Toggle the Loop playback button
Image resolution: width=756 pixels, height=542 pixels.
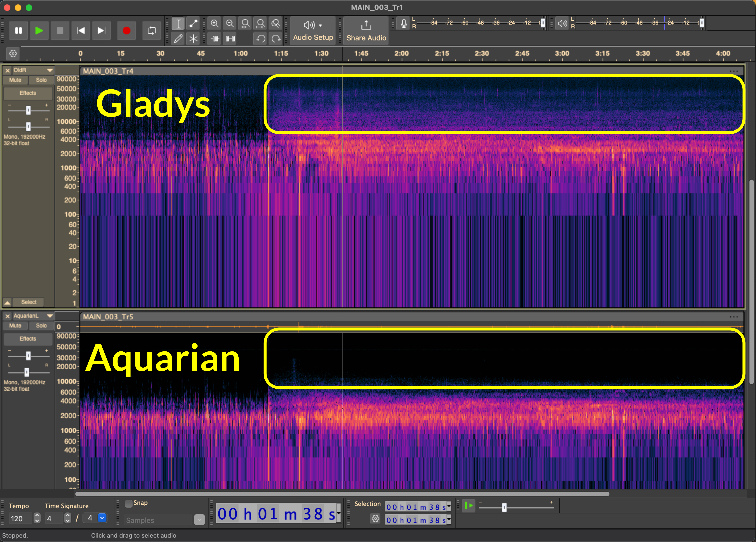151,31
